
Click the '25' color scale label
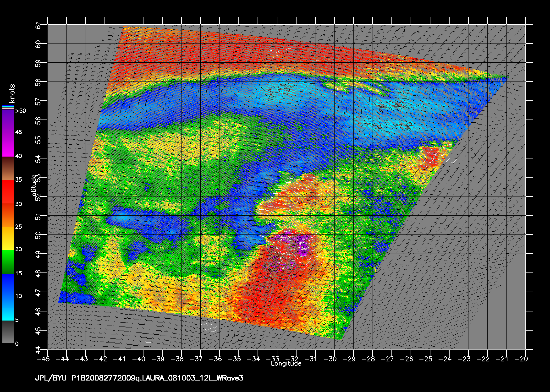pyautogui.click(x=19, y=227)
